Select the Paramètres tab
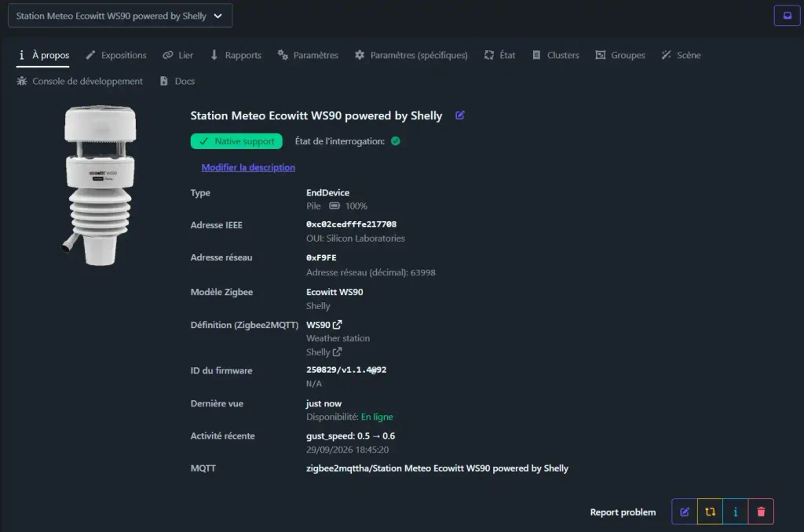804x532 pixels. pos(308,56)
